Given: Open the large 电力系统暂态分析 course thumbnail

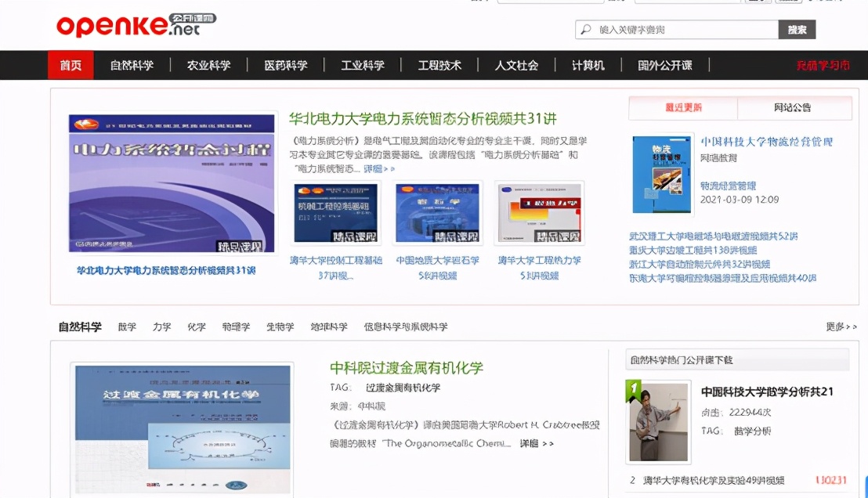Looking at the screenshot, I should 172,183.
